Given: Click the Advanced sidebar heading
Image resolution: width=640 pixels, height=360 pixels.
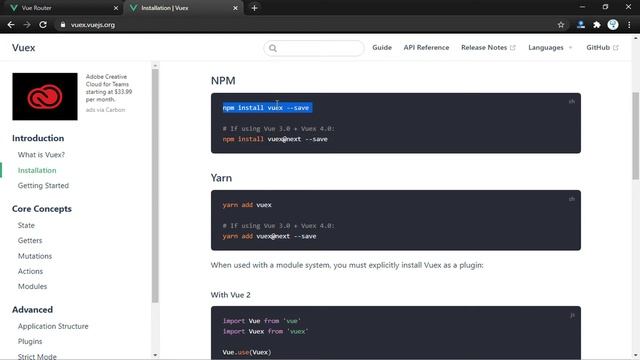Looking at the screenshot, I should (32, 309).
